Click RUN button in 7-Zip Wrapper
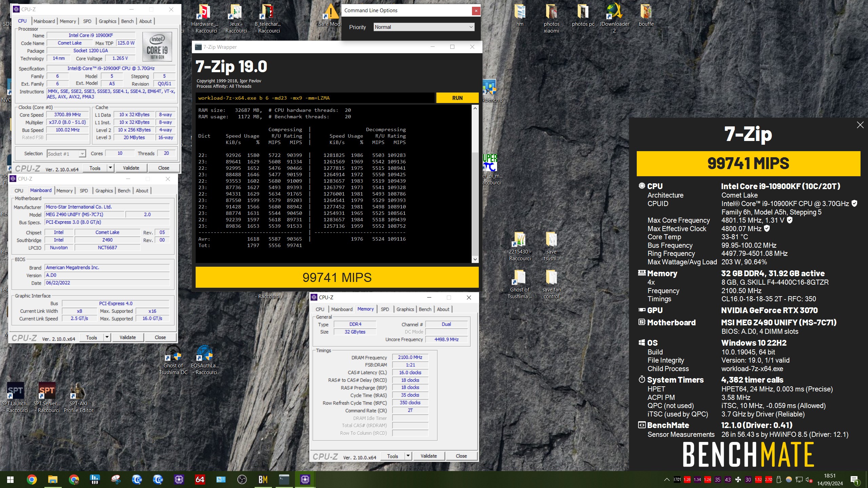 pos(457,98)
